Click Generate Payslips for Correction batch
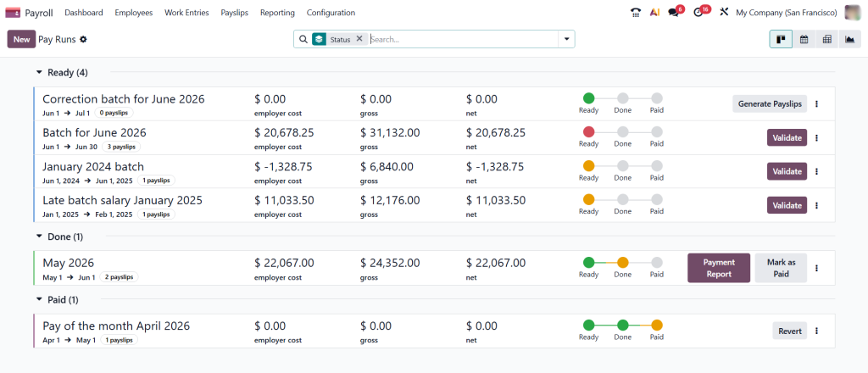 pos(770,104)
